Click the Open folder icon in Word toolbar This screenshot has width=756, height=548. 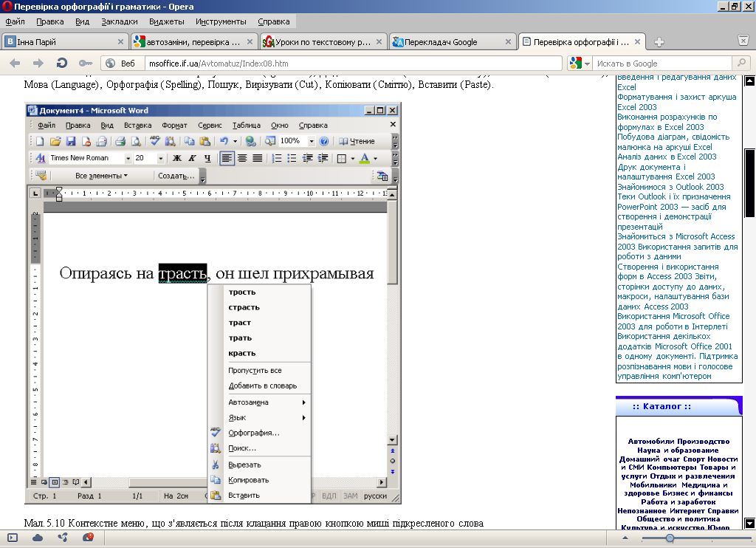[55, 141]
